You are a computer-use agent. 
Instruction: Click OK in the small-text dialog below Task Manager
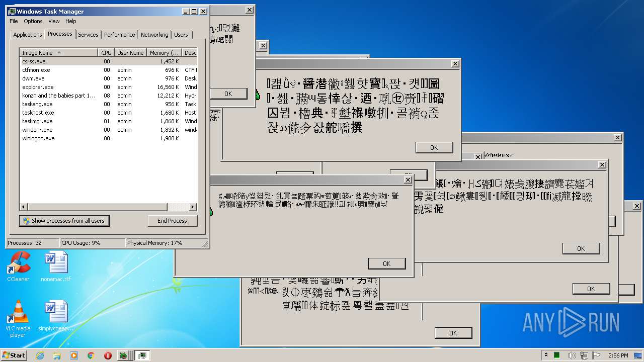click(x=386, y=263)
